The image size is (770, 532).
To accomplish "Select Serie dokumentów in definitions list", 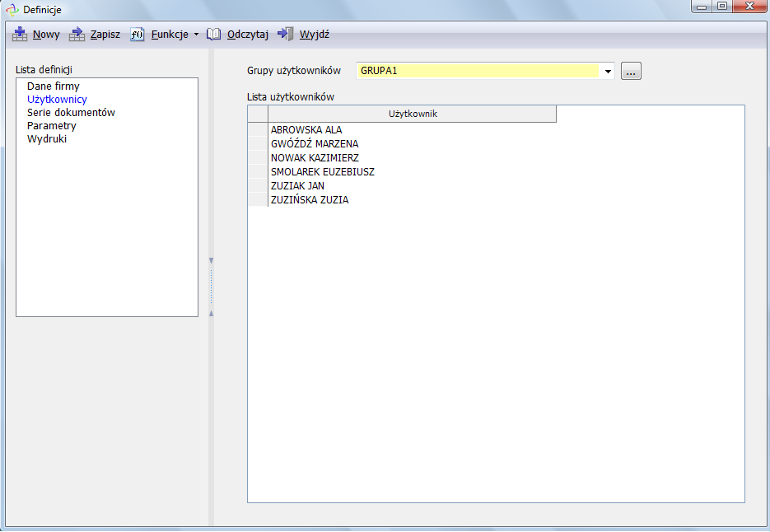I will [x=71, y=113].
